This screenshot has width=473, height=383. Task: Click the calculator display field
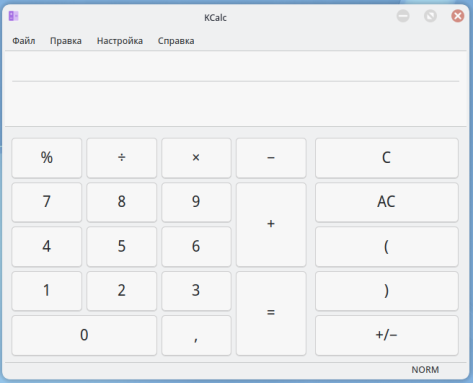tap(236, 89)
